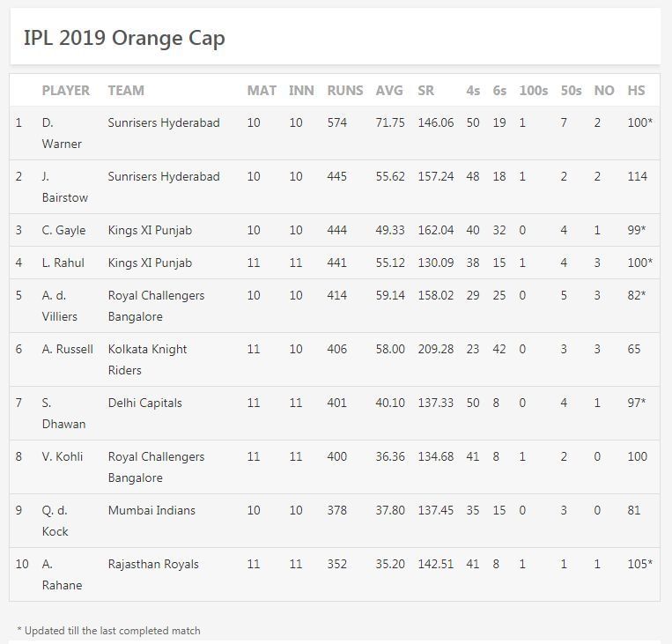Select the Rajasthan Royals team cell
Viewport: 672px width, 644px height.
pos(153,564)
